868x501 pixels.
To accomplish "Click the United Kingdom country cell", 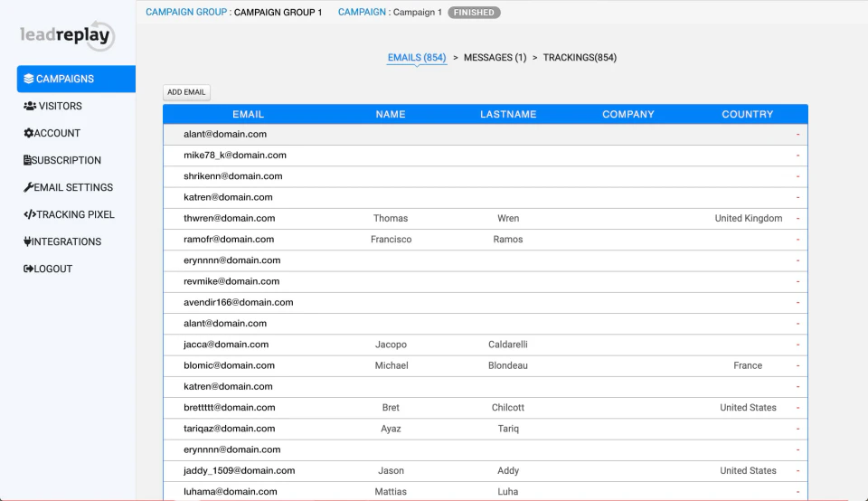I will (x=749, y=218).
